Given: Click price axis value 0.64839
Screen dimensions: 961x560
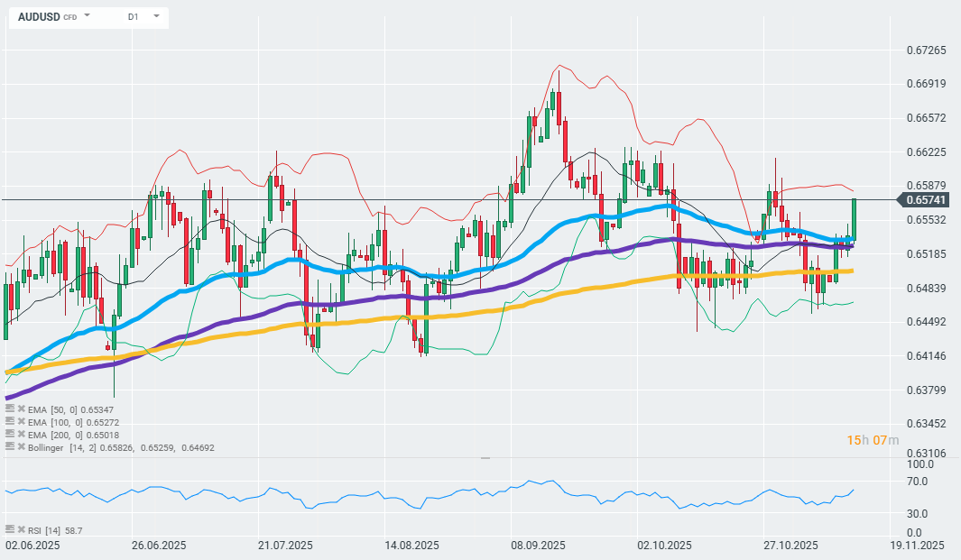Looking at the screenshot, I should (926, 288).
